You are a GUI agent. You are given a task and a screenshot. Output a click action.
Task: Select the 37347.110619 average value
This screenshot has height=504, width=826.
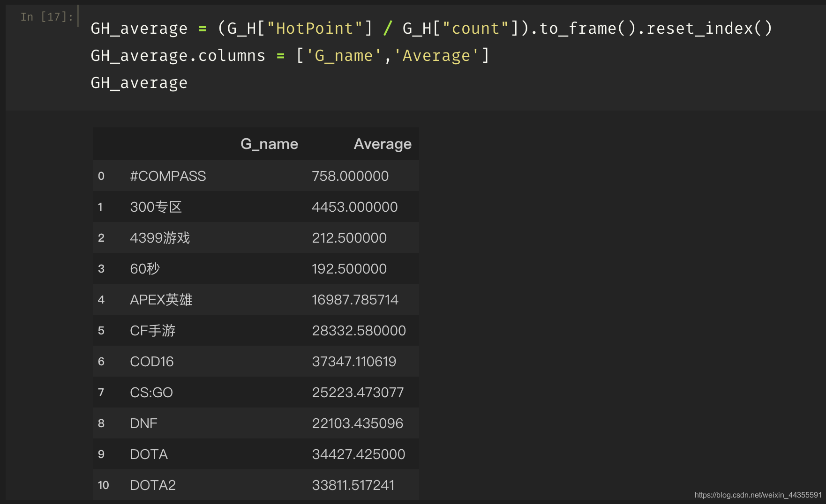(x=354, y=362)
